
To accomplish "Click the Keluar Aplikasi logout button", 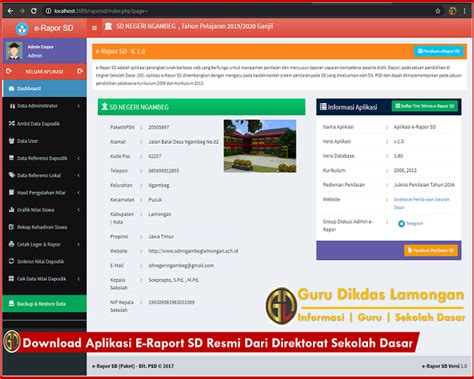I will click(44, 71).
